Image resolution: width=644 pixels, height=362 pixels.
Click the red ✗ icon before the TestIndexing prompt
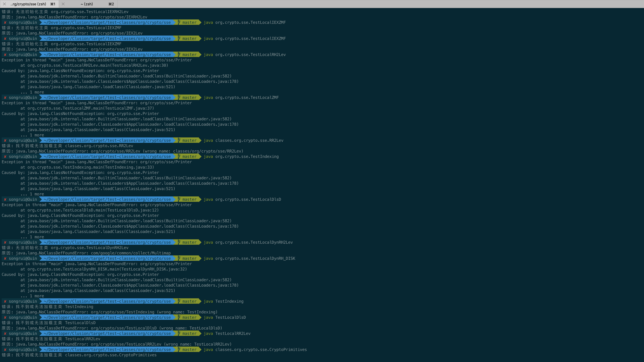5,156
